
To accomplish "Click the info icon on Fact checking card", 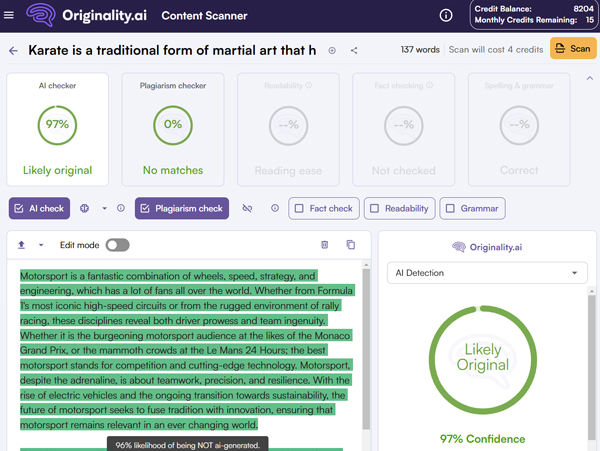I will point(430,85).
